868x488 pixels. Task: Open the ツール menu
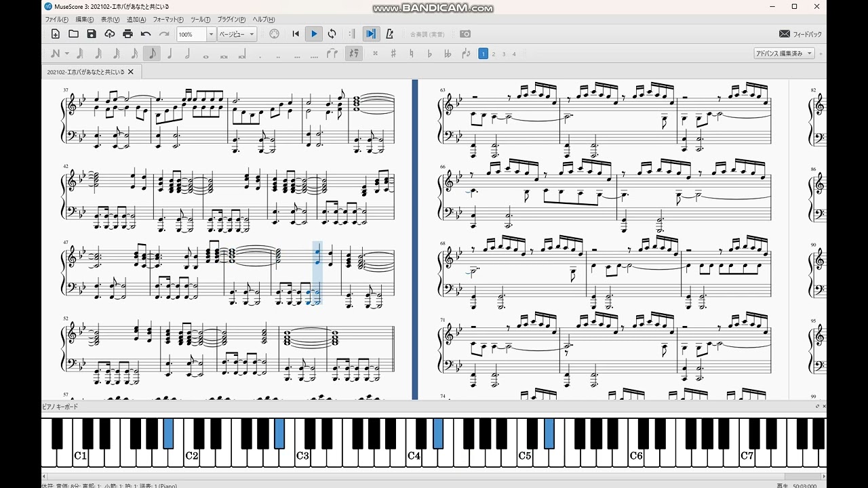click(200, 20)
